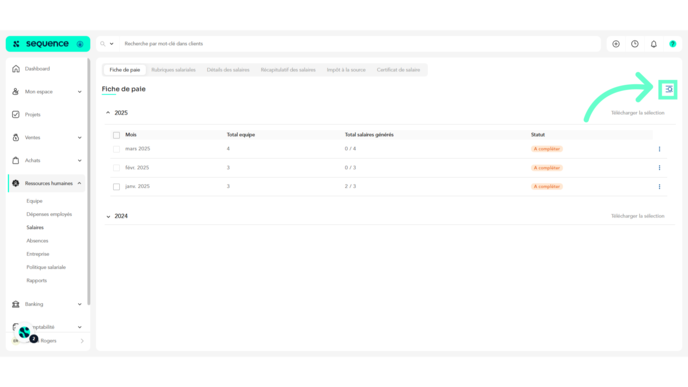The height and width of the screenshot is (387, 688).
Task: Open Absences in sidebar
Action: [37, 240]
